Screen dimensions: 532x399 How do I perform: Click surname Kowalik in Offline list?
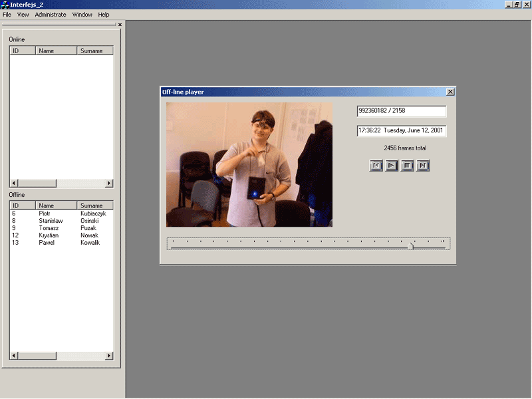coord(90,243)
